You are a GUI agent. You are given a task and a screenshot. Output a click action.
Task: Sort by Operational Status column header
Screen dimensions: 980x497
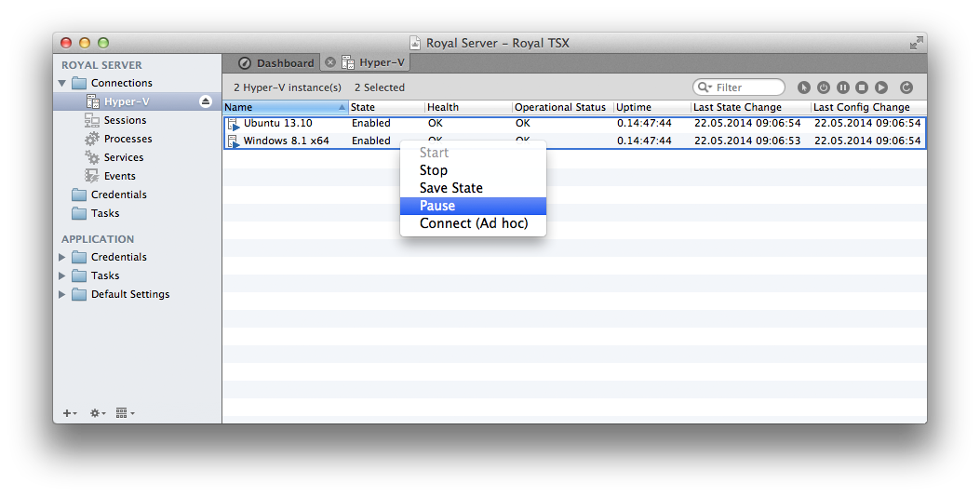pyautogui.click(x=563, y=108)
